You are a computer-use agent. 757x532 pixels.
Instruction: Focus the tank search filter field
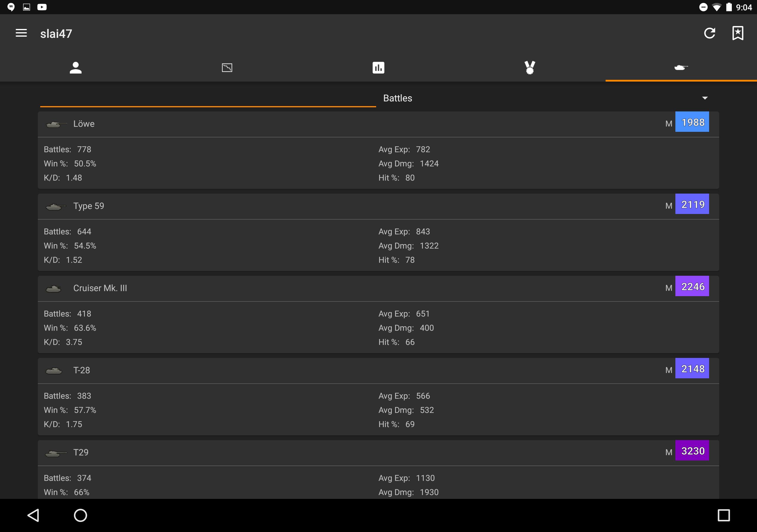point(208,98)
